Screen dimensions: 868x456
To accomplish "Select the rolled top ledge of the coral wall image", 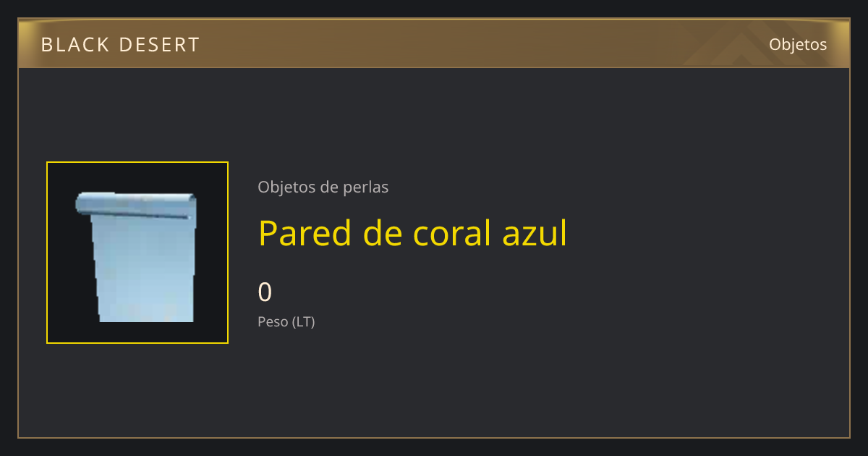I will pyautogui.click(x=136, y=203).
